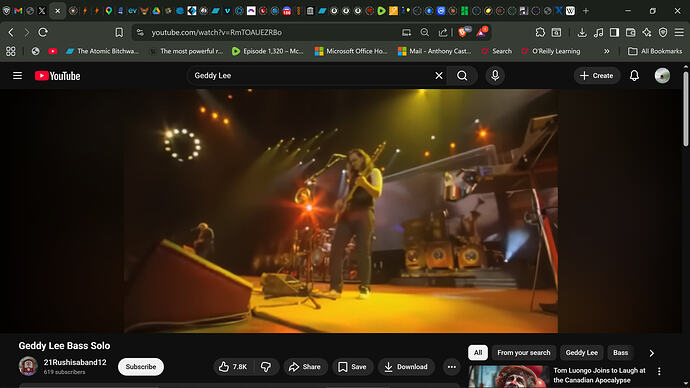Open the Create video menu
The height and width of the screenshot is (388, 690).
(596, 76)
